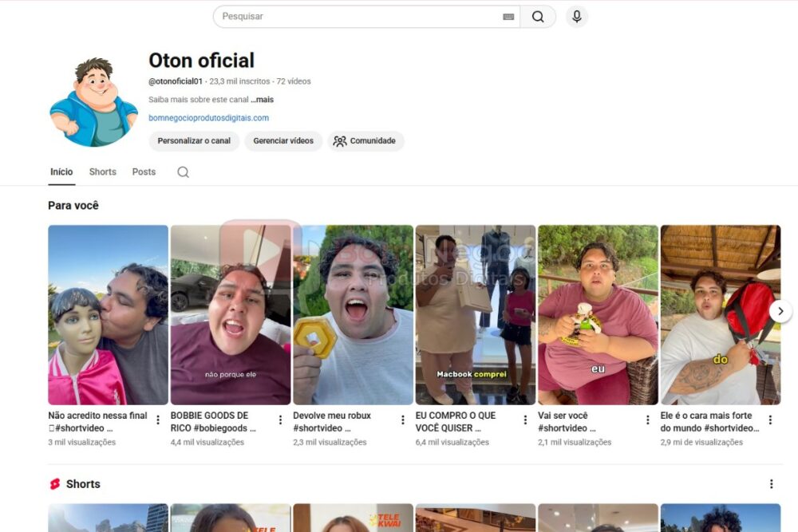Click the Gerenciar vídeos button
This screenshot has width=798, height=532.
tap(286, 140)
